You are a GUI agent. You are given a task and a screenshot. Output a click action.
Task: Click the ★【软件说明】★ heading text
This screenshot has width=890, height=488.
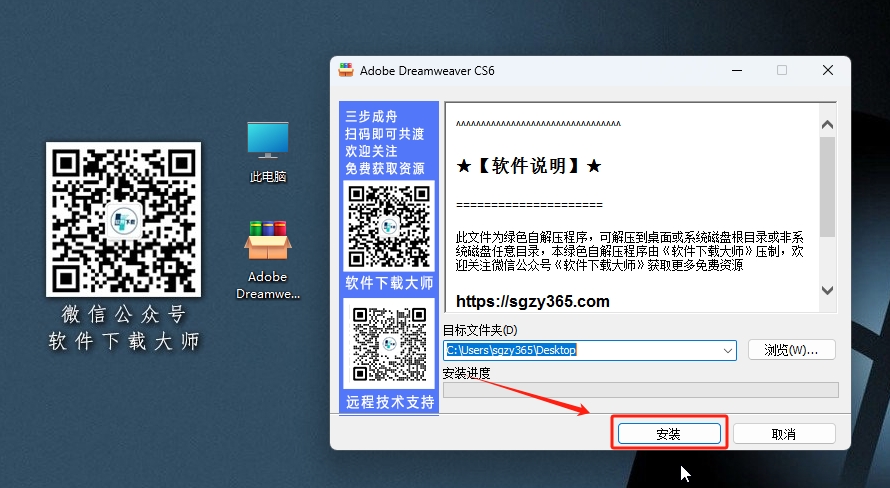pyautogui.click(x=528, y=166)
